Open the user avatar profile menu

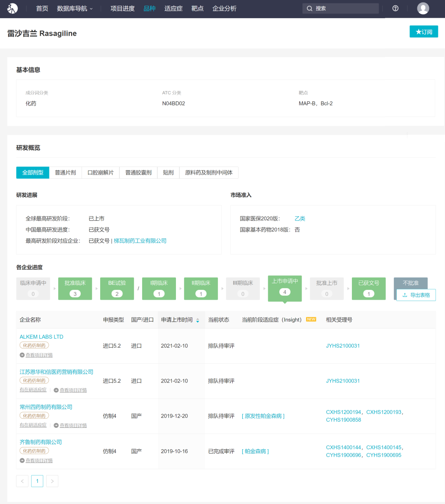(x=423, y=8)
